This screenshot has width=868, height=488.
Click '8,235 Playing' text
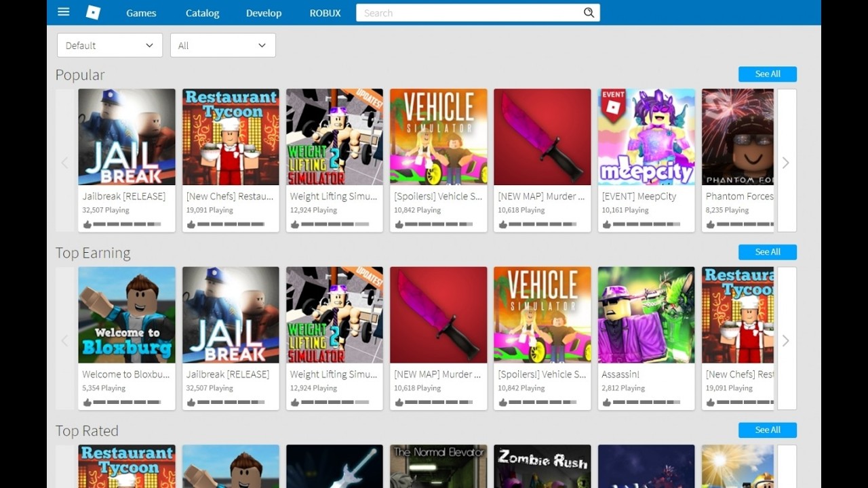727,210
